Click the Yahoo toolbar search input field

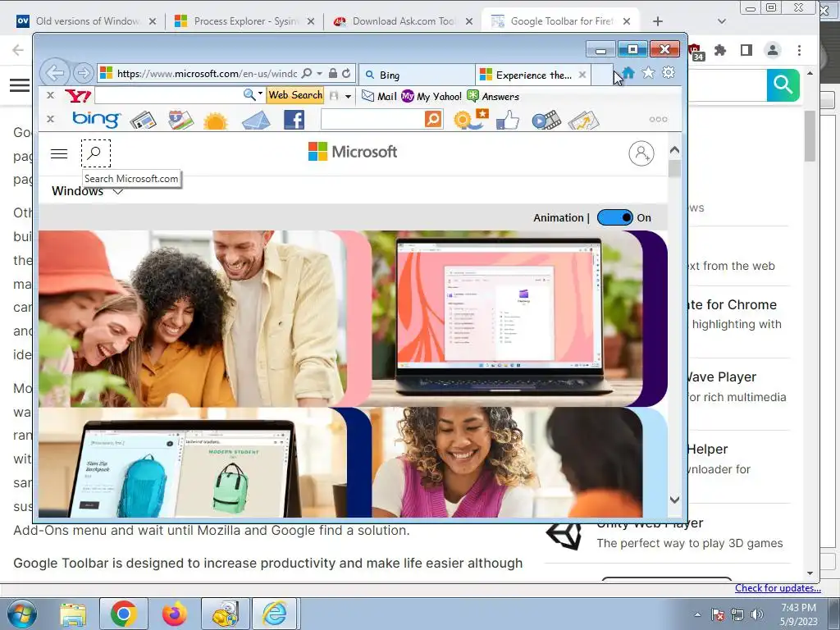[168, 95]
